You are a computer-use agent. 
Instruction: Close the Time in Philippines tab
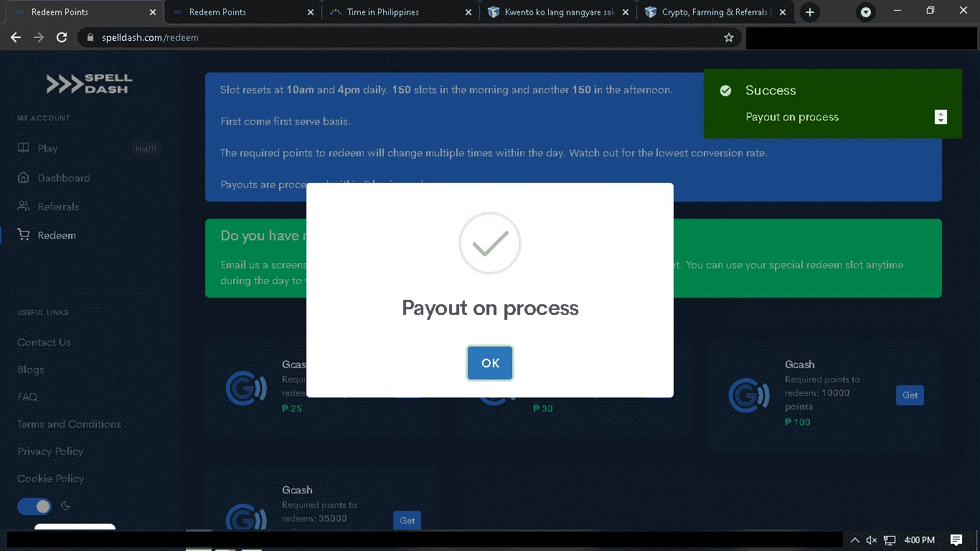pos(468,12)
